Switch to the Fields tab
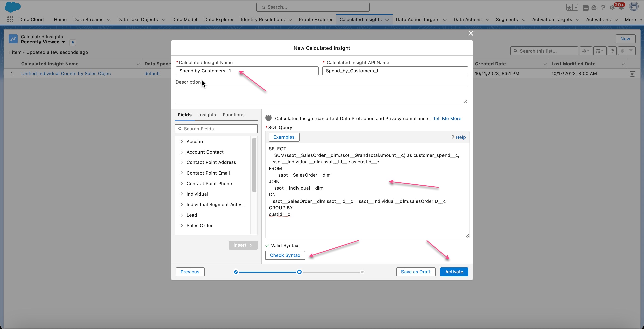 coord(185,115)
